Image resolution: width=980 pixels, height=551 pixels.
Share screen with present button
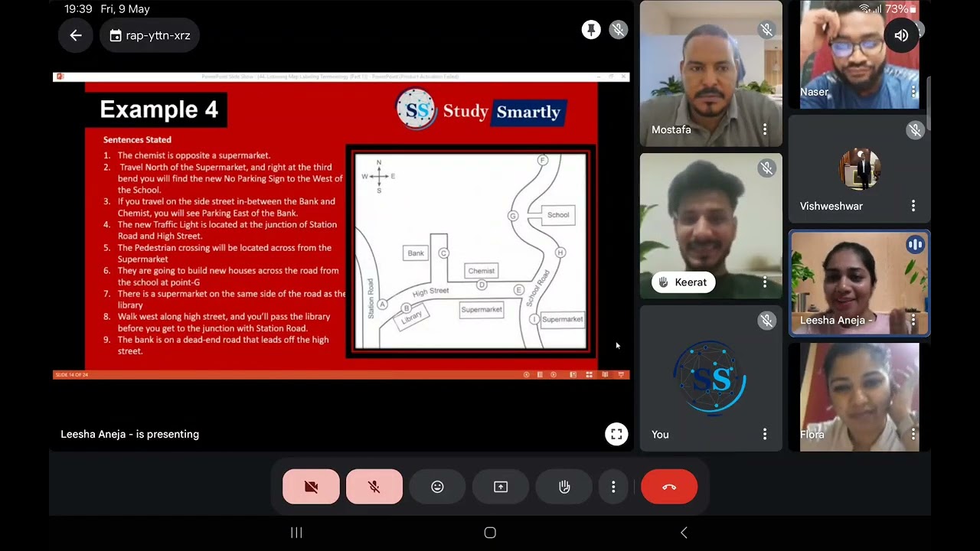tap(501, 487)
